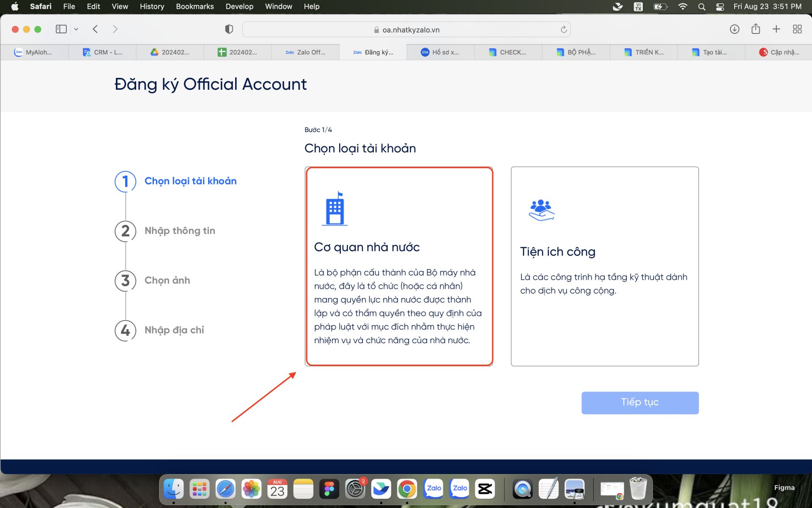Reload the page with refresh icon

pyautogui.click(x=563, y=30)
